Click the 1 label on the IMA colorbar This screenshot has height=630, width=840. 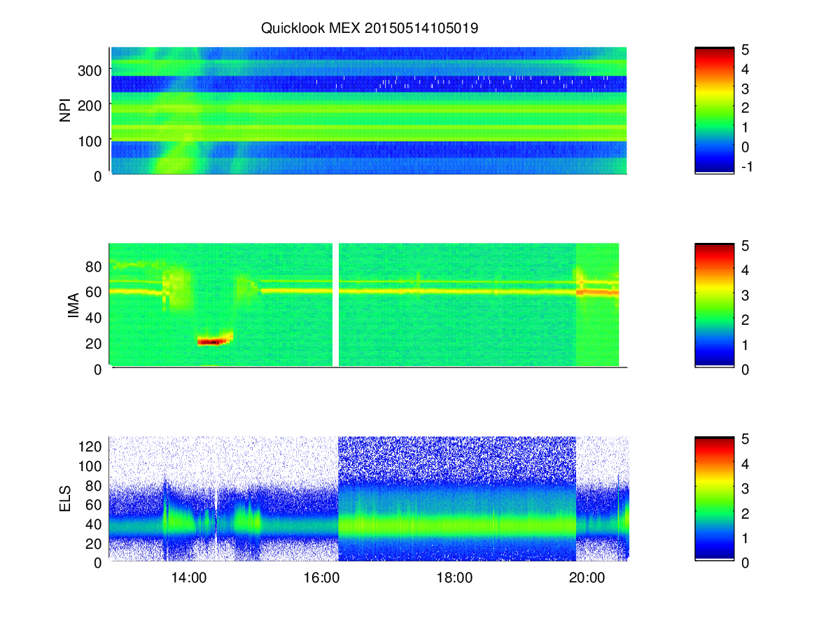pos(745,344)
